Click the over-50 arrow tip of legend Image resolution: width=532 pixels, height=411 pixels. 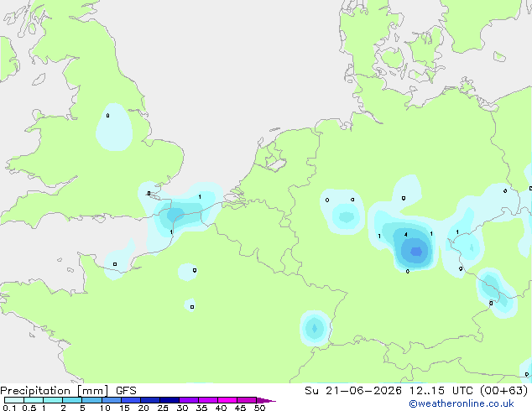pos(266,400)
